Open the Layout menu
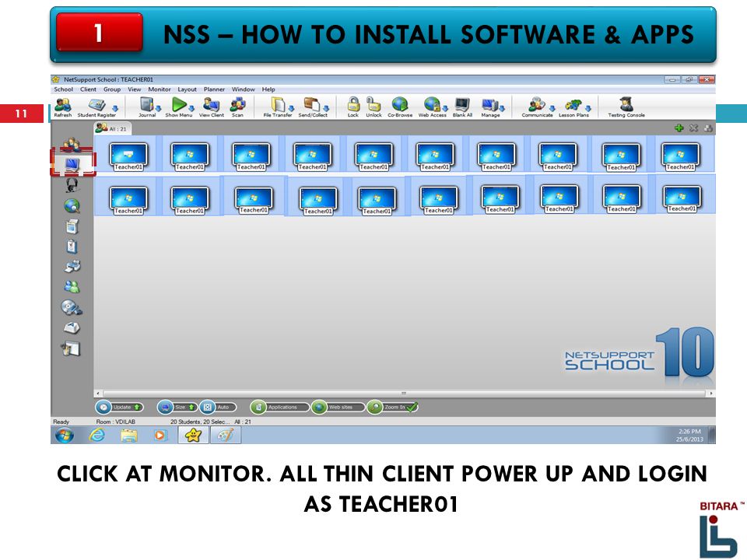747x560 pixels. tap(187, 89)
